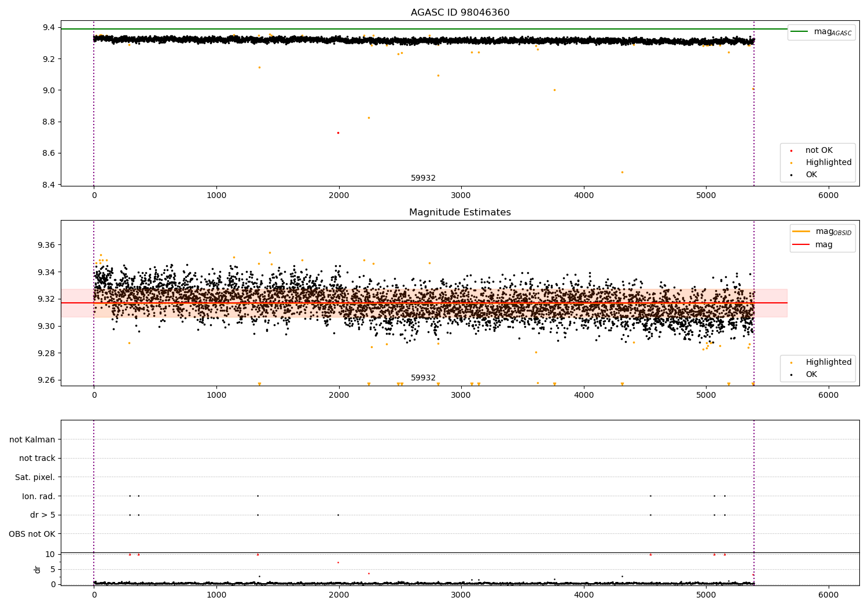
Task: Click the 1000 x-tick under Magnitude Estimates plot
Action: coord(216,395)
